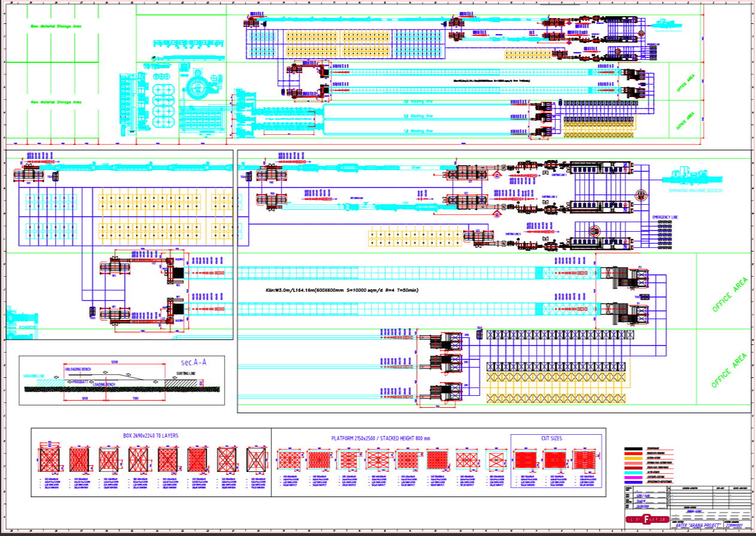Click the first platform stacking diagram
The width and height of the screenshot is (756, 536).
tap(289, 461)
